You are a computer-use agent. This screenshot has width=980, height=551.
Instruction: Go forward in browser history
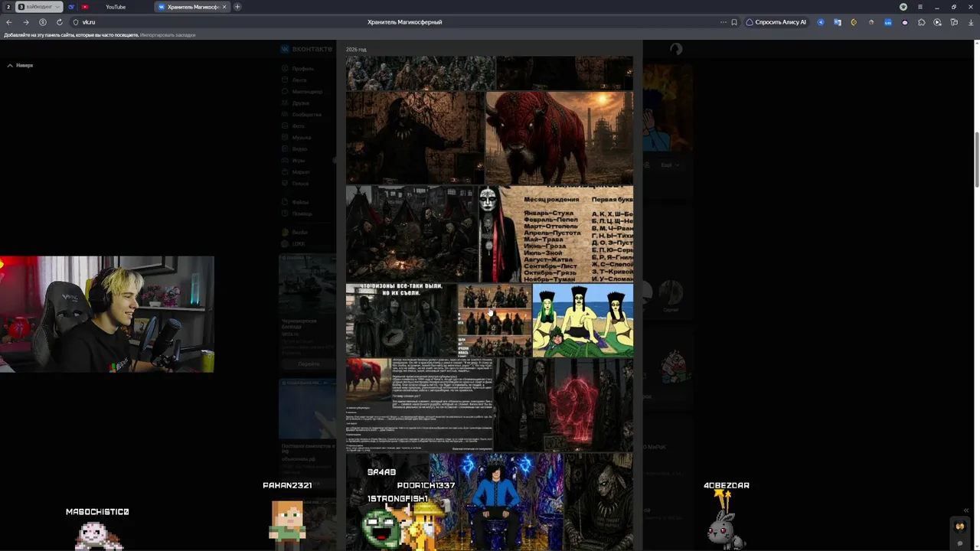[25, 22]
